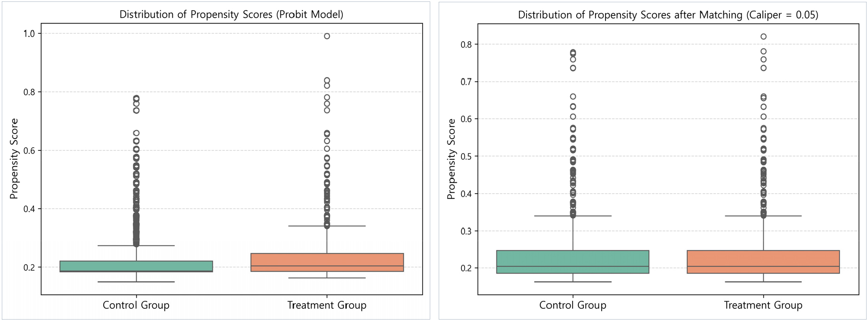
Task: Select Control Group label under after Matching chart
Action: pyautogui.click(x=573, y=305)
